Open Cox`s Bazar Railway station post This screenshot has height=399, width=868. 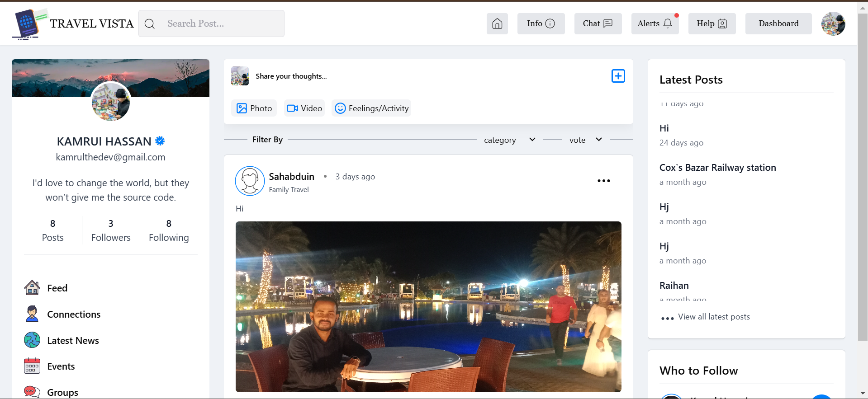(x=718, y=167)
